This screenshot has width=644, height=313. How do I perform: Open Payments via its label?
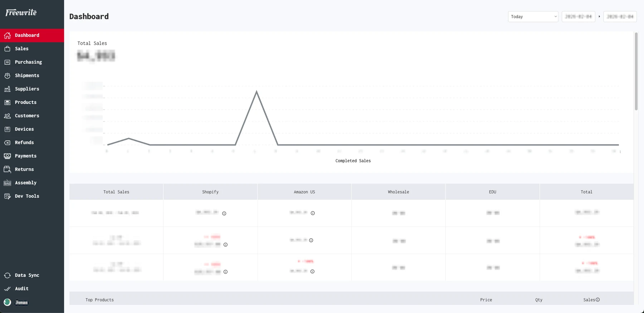[26, 156]
